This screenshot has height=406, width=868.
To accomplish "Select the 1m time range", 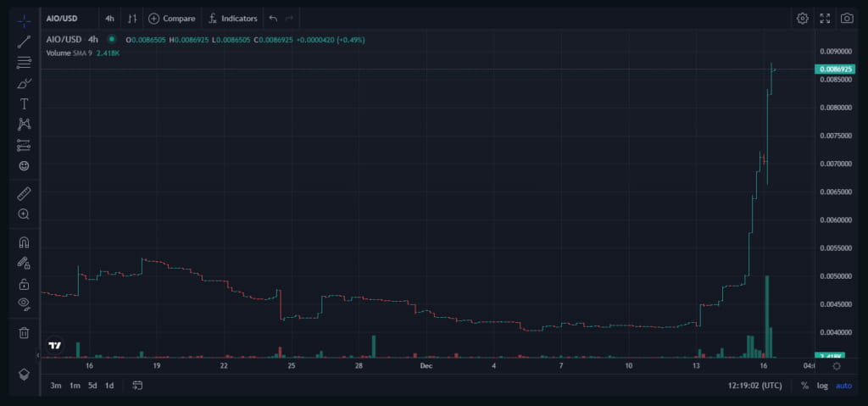I will click(75, 386).
